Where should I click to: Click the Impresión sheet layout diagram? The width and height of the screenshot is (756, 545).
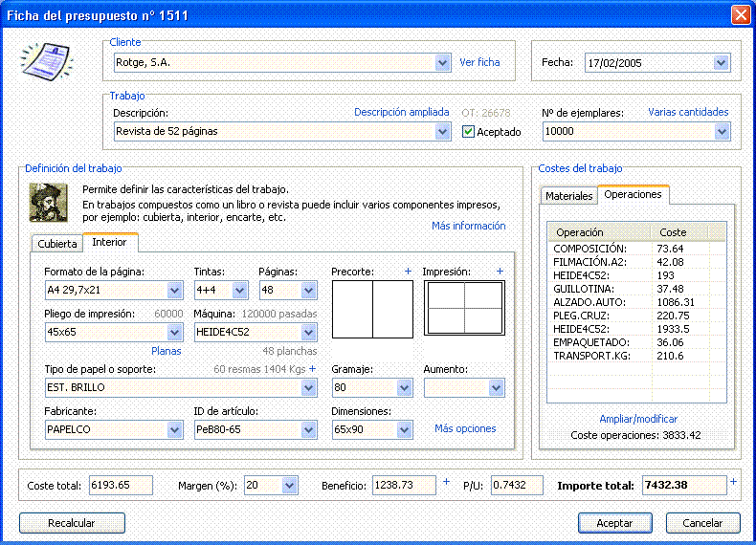click(x=464, y=308)
